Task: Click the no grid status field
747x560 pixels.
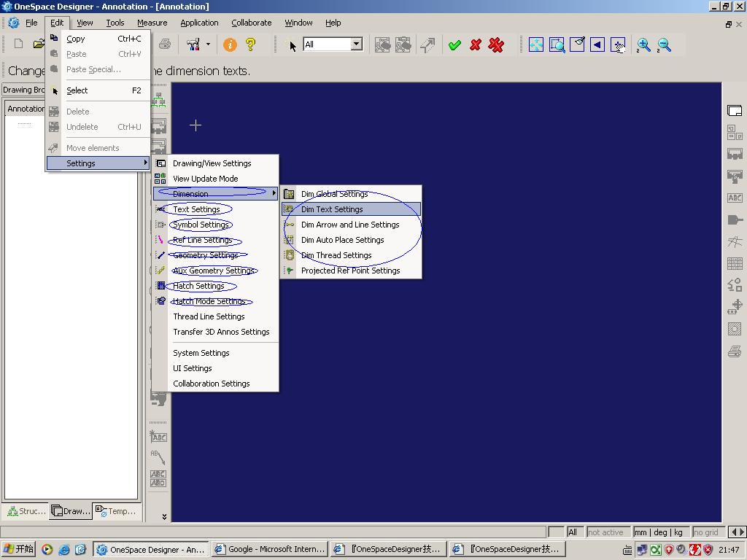Action: point(708,532)
